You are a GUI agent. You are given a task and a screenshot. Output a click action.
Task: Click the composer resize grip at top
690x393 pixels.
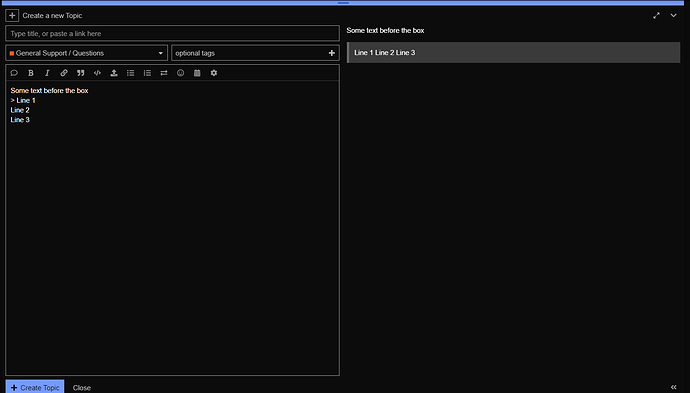point(343,3)
